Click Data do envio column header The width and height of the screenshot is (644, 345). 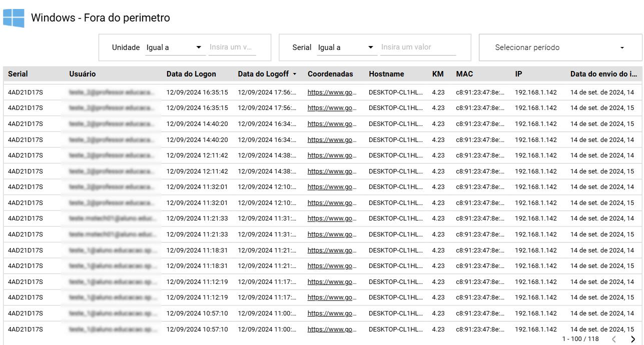click(603, 74)
